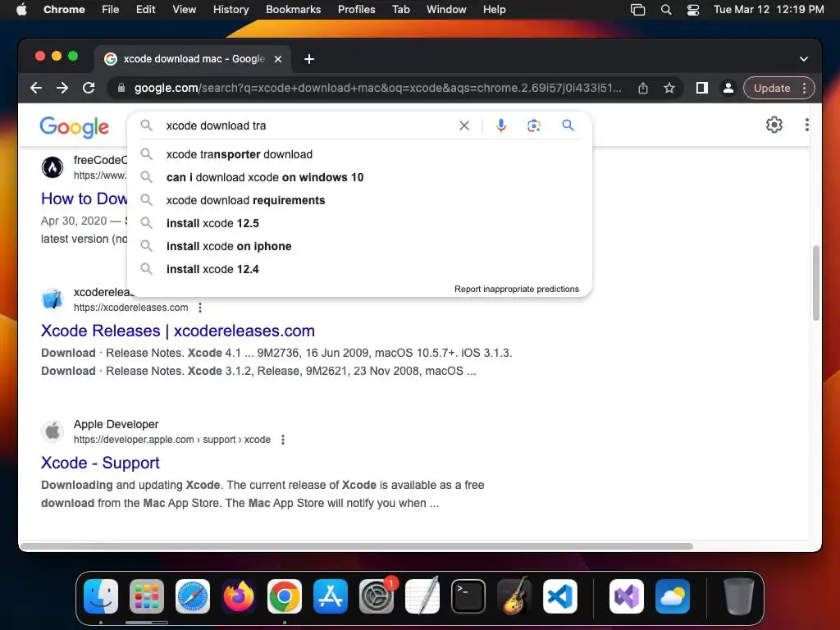Click the Google search text field

click(x=308, y=126)
